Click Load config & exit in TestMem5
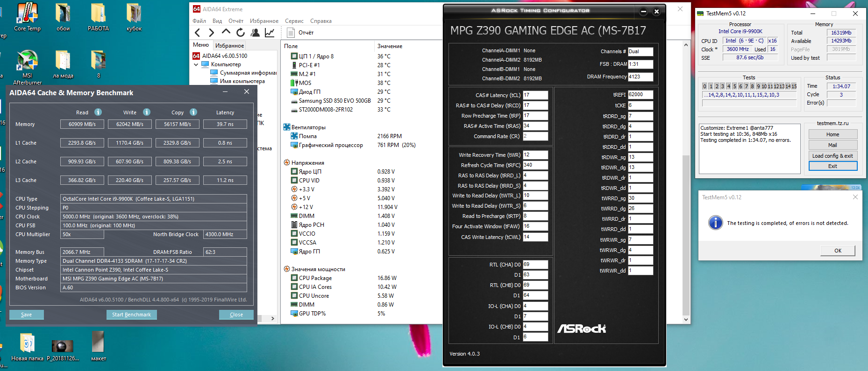This screenshot has width=868, height=371. [833, 156]
